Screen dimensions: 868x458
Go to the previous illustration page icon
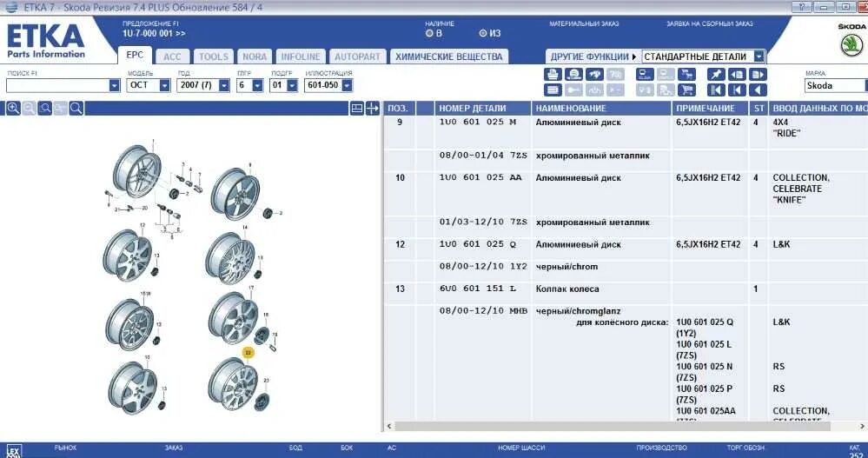point(737,74)
